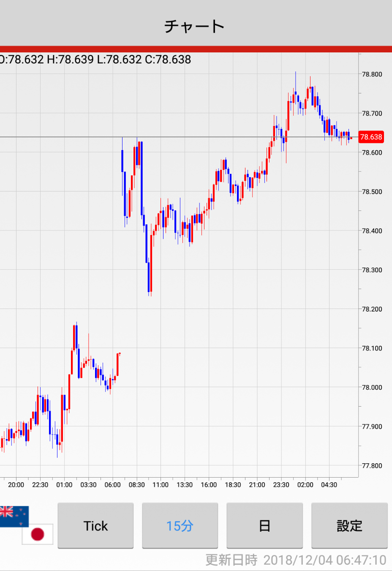Switch to the 日 daily timeframe
This screenshot has height=571, width=392.
point(264,525)
